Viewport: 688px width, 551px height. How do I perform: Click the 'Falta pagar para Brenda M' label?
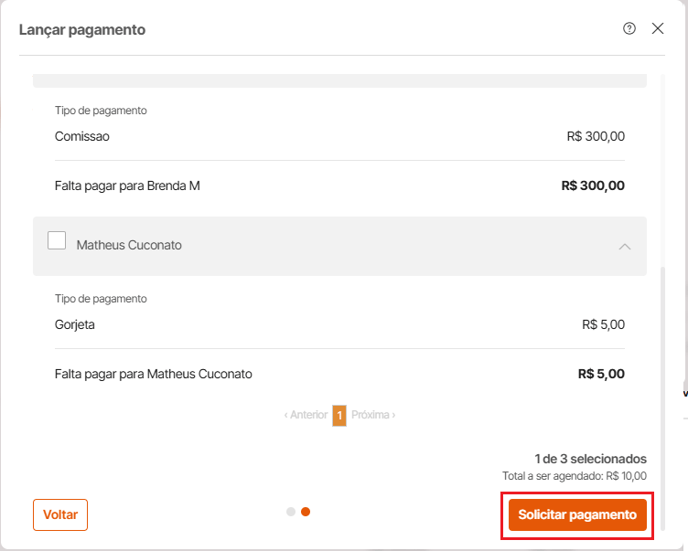pos(127,186)
